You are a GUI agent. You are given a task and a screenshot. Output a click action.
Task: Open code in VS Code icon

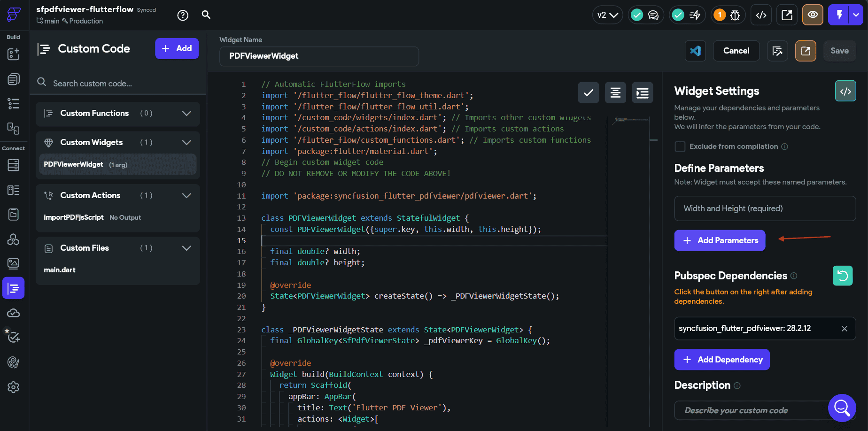click(x=695, y=51)
